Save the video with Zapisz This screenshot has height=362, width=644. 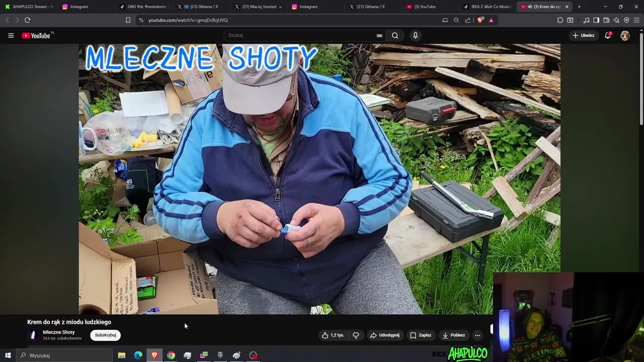[x=421, y=335]
